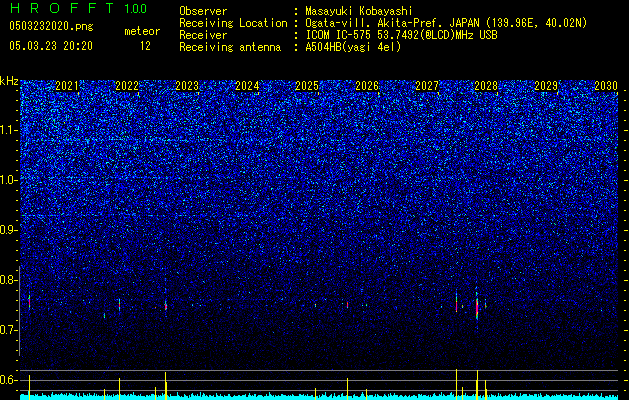Click the 2029 time marker

pos(546,86)
